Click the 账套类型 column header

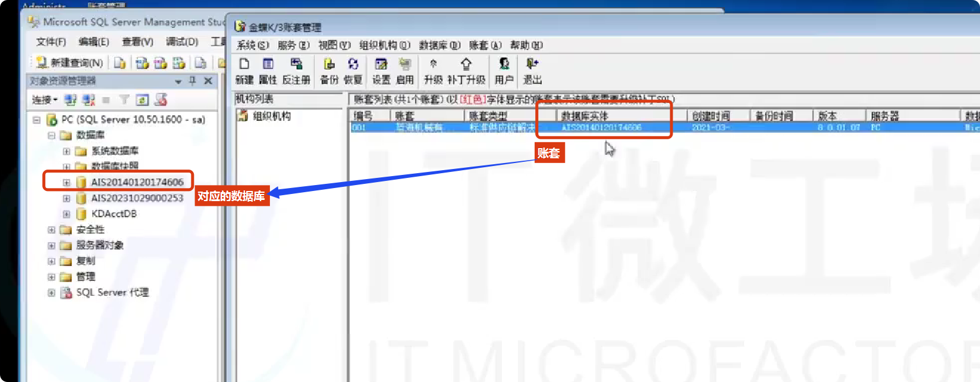[510, 116]
